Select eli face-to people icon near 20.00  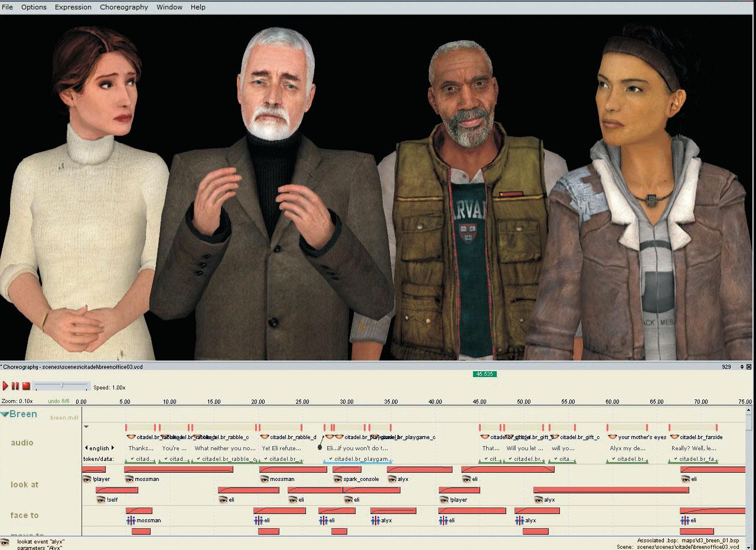[258, 520]
